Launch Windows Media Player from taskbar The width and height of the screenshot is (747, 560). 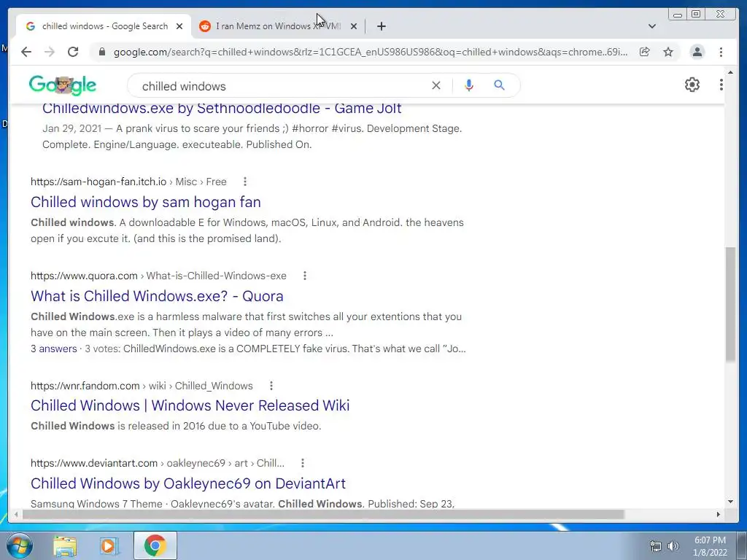point(109,546)
